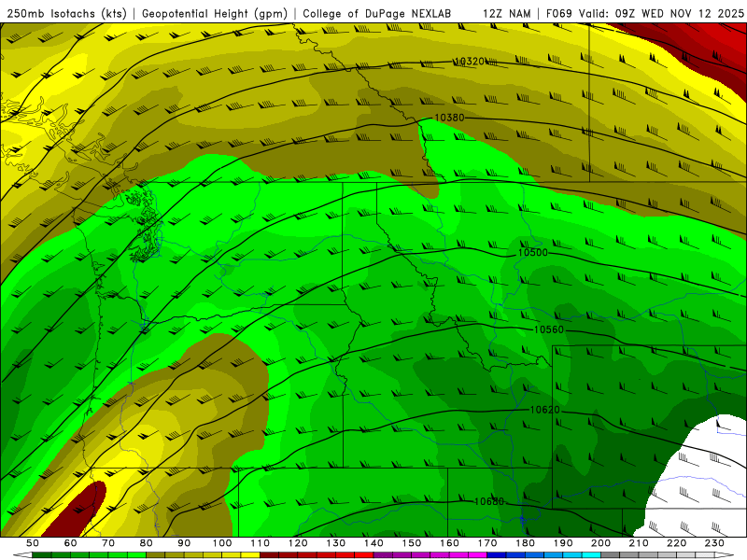Click the 220 value on the color scale

point(676,543)
